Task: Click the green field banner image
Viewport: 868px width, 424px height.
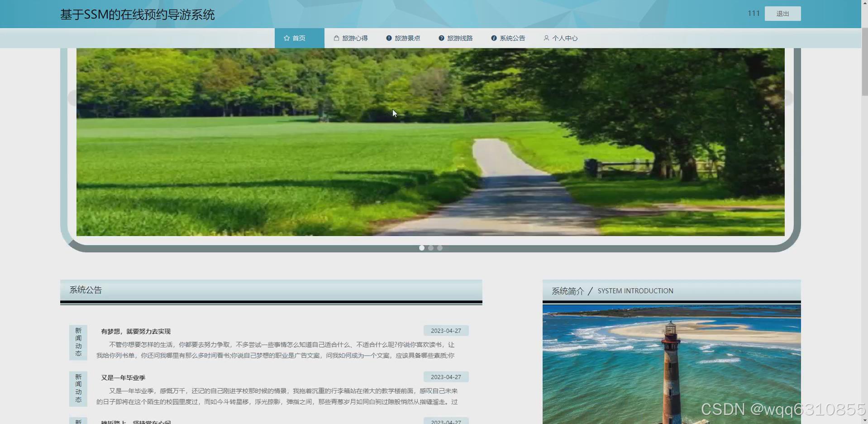Action: 430,142
